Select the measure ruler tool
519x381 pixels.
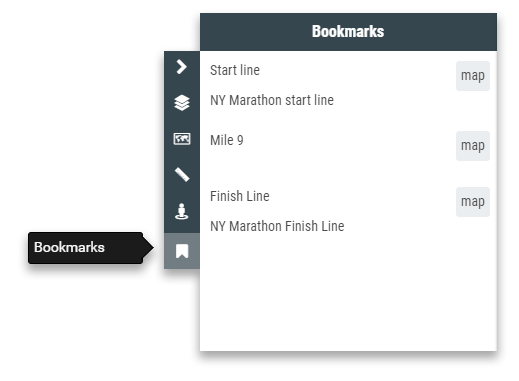(x=182, y=174)
